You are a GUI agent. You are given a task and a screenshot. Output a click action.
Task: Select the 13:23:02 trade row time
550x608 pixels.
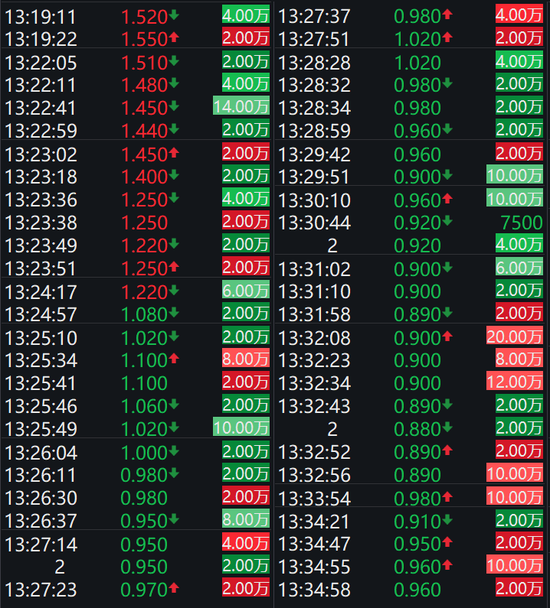click(41, 154)
